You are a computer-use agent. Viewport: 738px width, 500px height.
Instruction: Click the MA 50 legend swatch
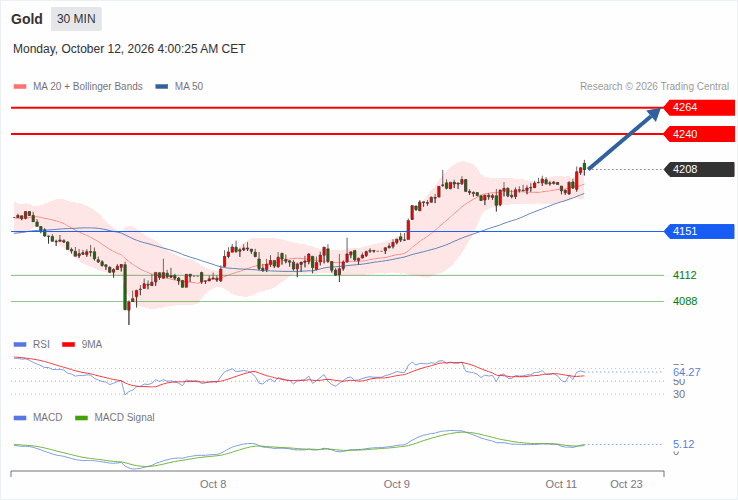(x=162, y=87)
